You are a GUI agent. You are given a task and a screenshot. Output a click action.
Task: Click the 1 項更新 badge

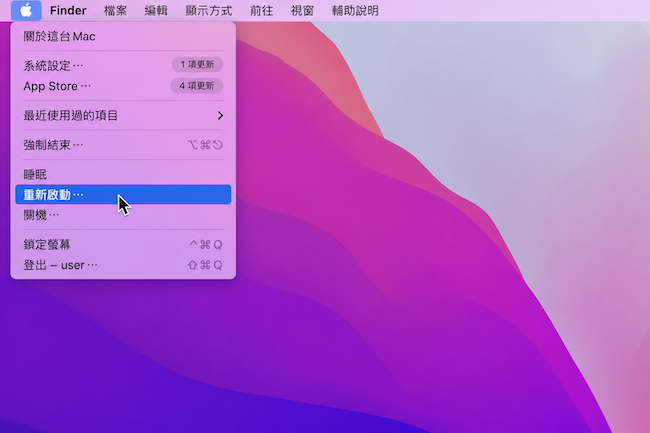coord(197,65)
